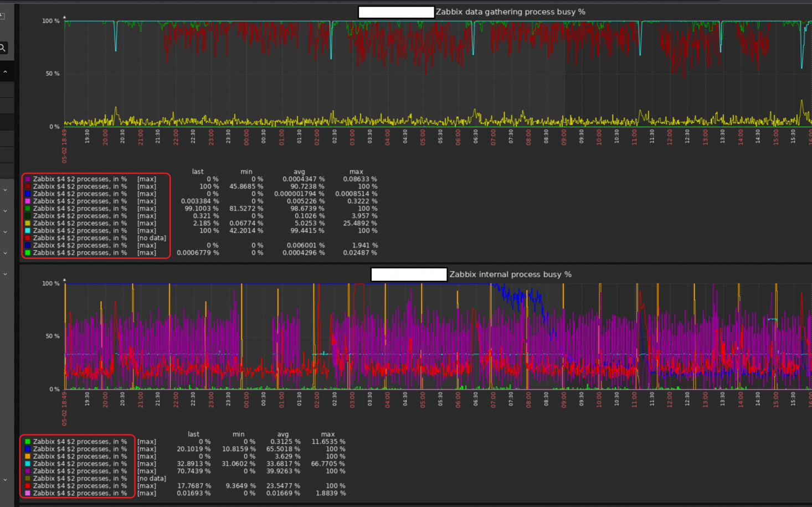Click the "Zabbix data gathering process busy %" title
Viewport: 812px width, 507px height.
[510, 12]
